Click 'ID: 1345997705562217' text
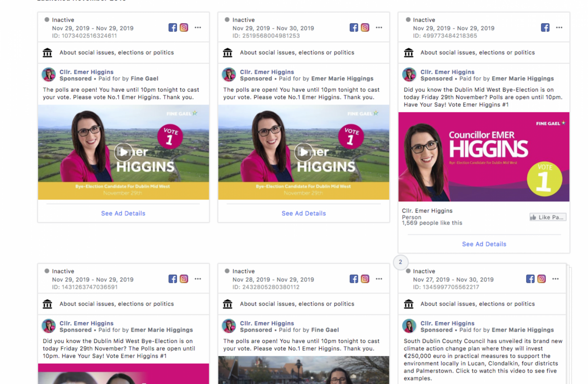 point(446,287)
